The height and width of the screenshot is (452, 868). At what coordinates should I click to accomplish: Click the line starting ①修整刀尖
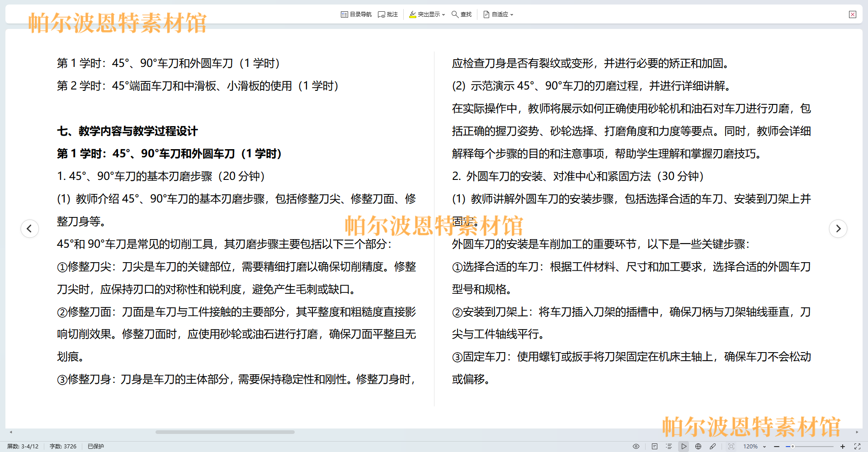tap(236, 267)
